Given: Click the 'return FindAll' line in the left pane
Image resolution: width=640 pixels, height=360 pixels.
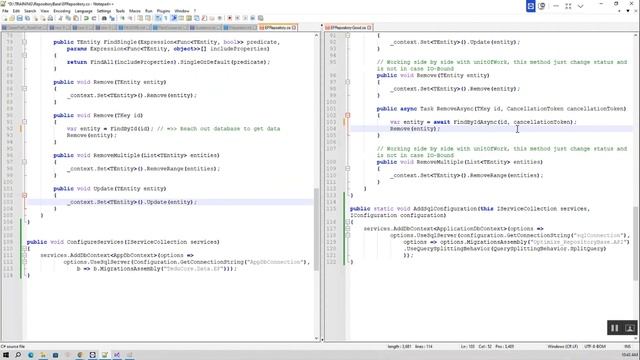Looking at the screenshot, I should [168, 62].
